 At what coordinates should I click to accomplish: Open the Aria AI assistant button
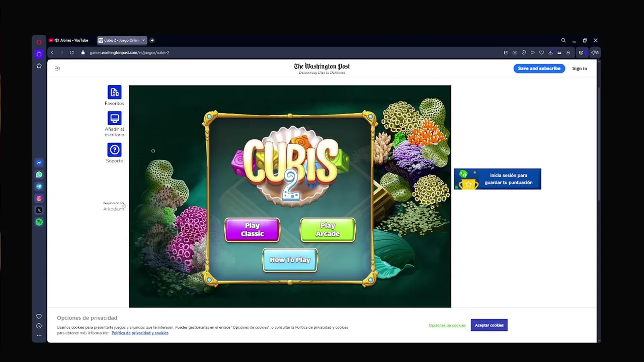point(595,52)
